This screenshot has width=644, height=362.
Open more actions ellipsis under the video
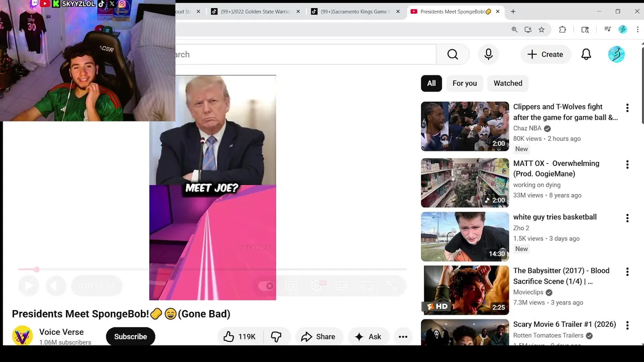click(403, 337)
